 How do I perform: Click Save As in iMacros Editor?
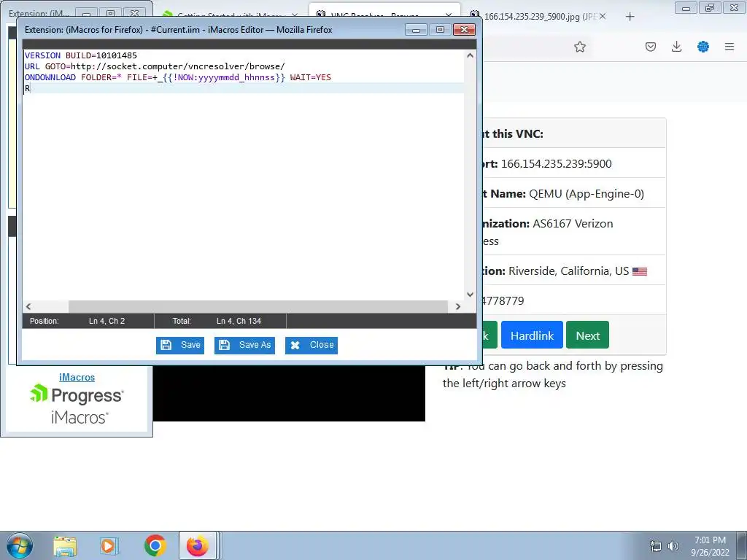[x=244, y=345]
